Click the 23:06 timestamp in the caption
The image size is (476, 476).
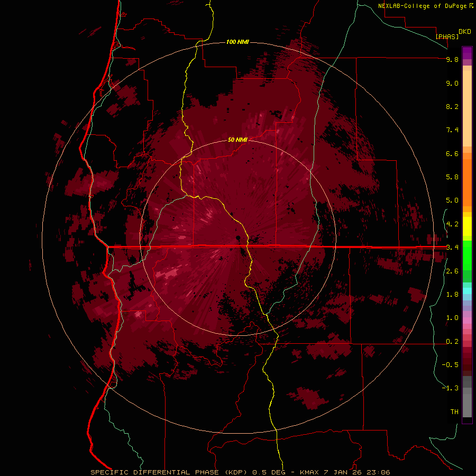379,472
